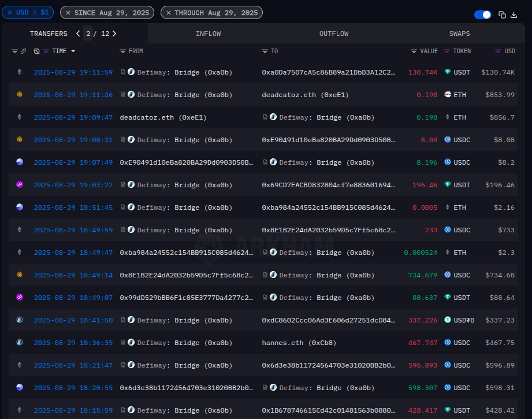Click the TIME sort dropdown arrow
This screenshot has width=532, height=419.
pos(73,51)
